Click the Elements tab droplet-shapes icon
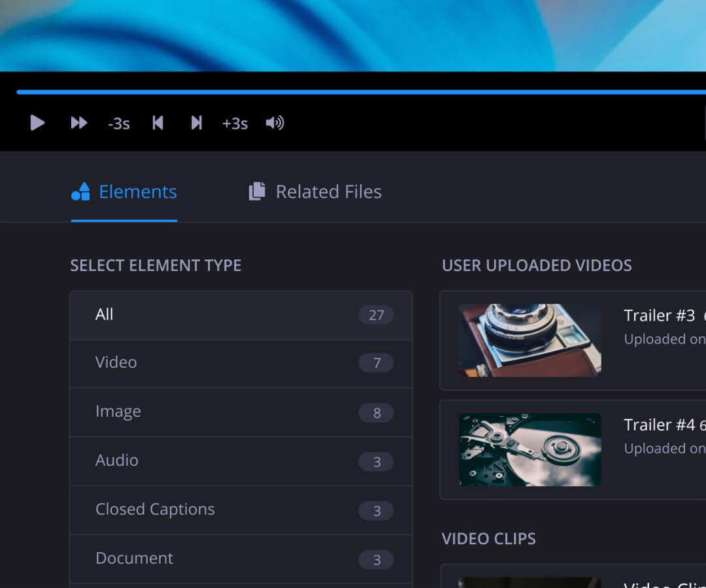 80,191
